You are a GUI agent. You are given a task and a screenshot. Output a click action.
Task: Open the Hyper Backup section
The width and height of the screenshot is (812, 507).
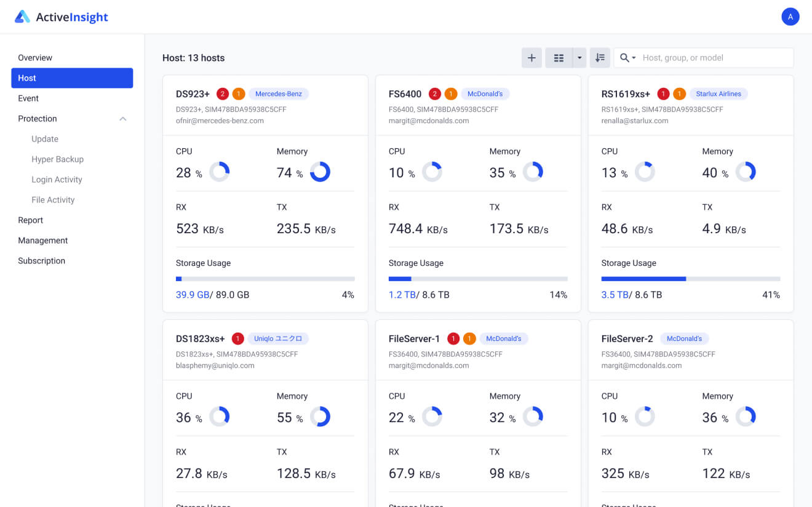point(57,159)
